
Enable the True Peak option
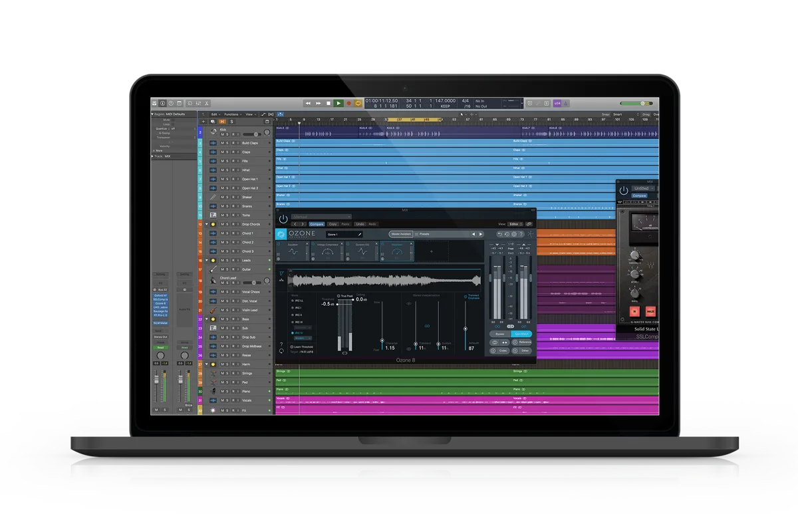344,296
